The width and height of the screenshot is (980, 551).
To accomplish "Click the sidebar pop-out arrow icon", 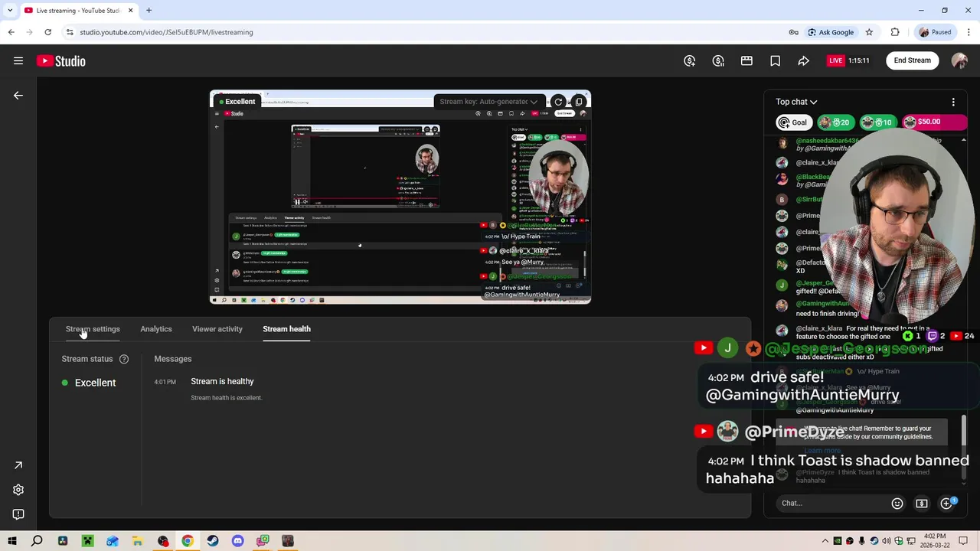I will coord(18,465).
